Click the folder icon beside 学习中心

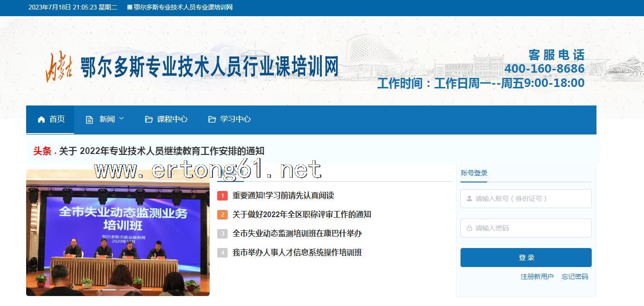tap(212, 119)
